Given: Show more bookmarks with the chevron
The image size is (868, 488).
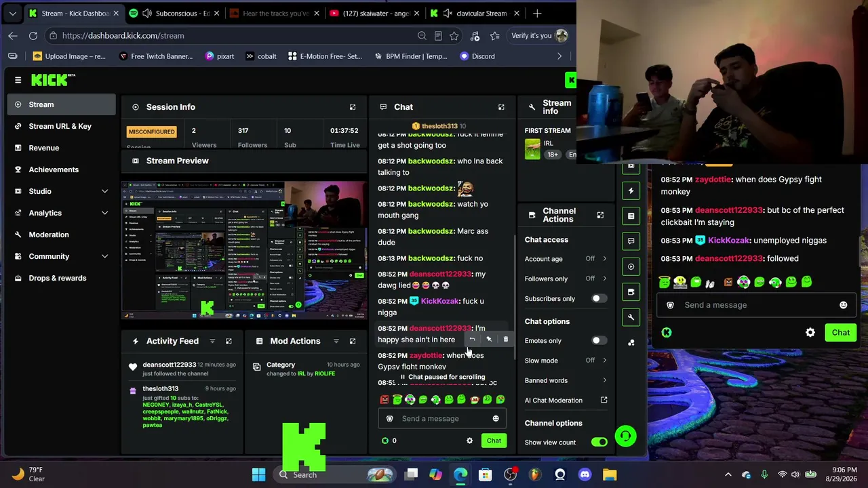Looking at the screenshot, I should point(559,56).
